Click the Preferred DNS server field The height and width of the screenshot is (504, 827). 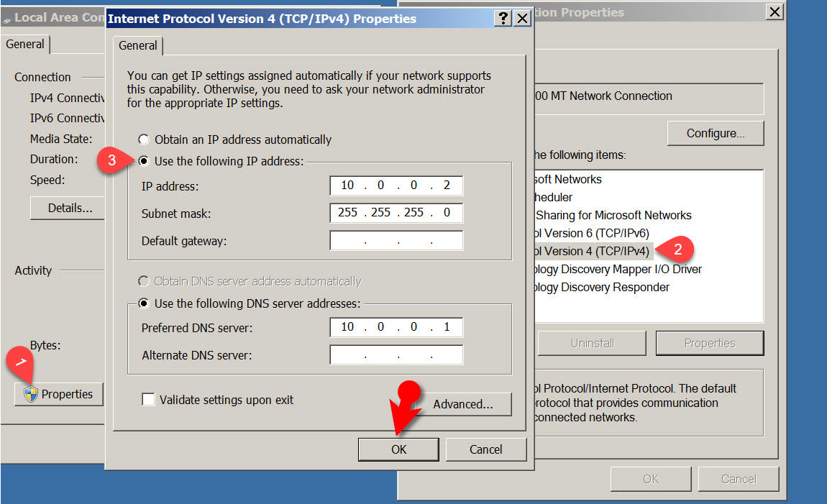coord(397,327)
